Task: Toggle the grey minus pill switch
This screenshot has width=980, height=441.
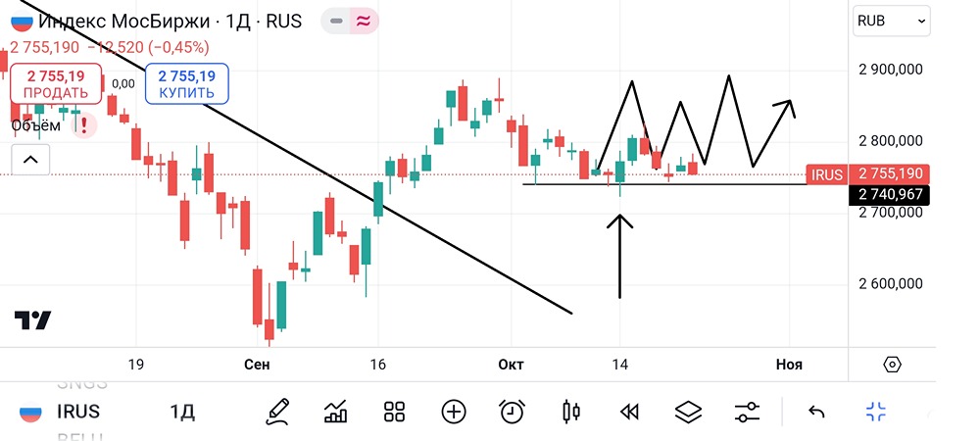Action: [x=336, y=21]
